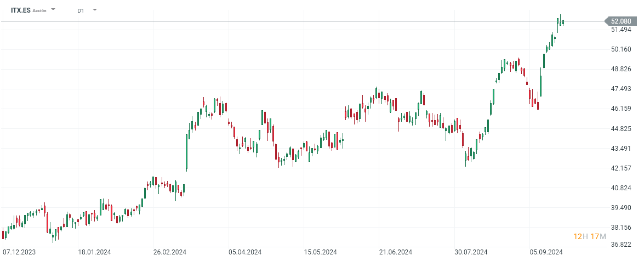Click the 30.07.2024 date marker
Screen dimensions: 644x261
(x=472, y=252)
